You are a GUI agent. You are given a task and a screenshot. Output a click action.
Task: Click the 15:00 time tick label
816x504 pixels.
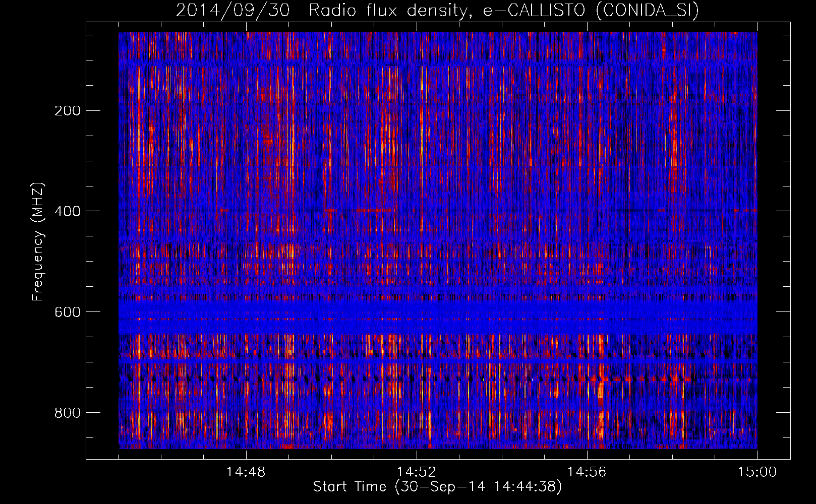click(x=757, y=472)
